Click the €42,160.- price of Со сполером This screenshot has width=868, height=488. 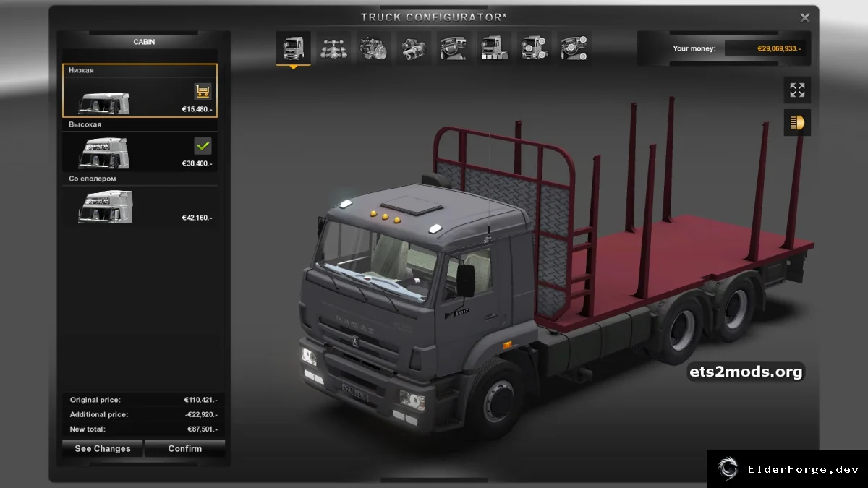[x=197, y=218]
